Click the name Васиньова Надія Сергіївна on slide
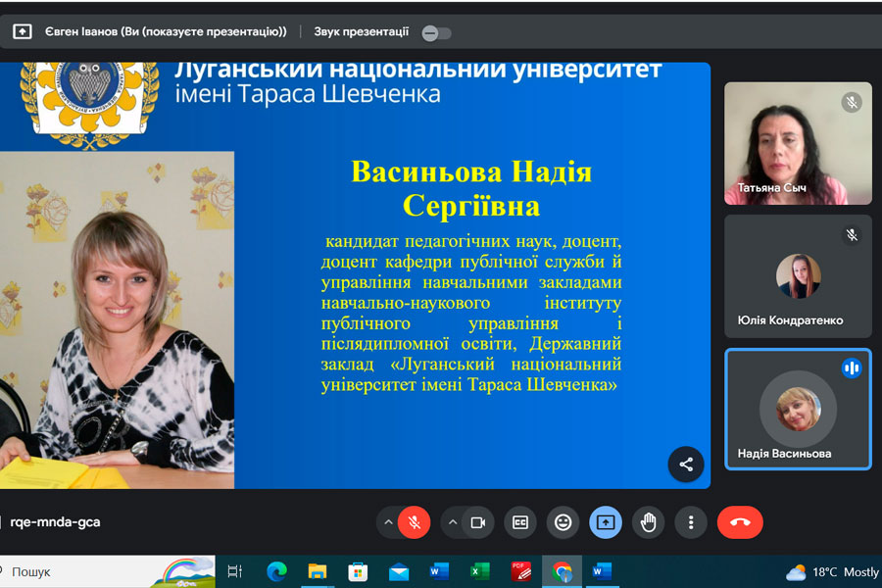This screenshot has height=588, width=882. [x=471, y=188]
